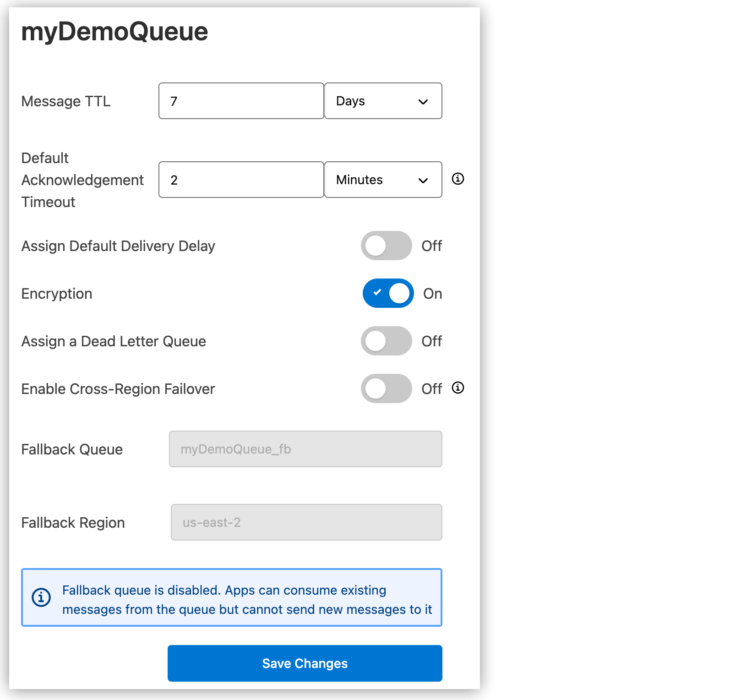Click the info icon inside the fallback warning banner
Screen dimensions: 741x700
click(41, 597)
